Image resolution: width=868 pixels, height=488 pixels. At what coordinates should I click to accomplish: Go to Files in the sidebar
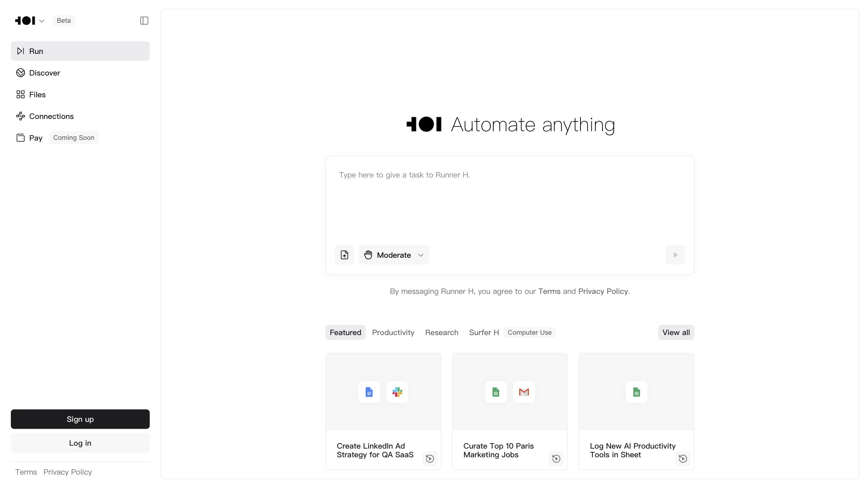coord(37,95)
